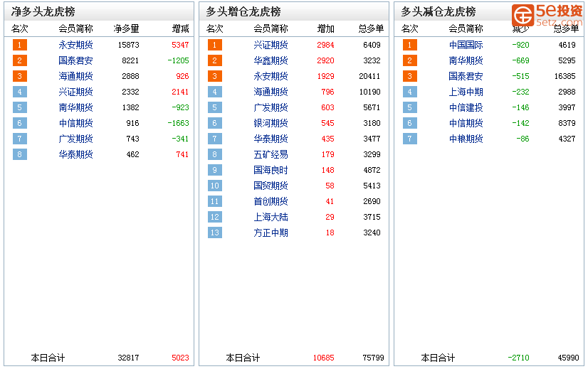Select 国泰君安 in the 多头减仓龙虎榜 table
The width and height of the screenshot is (588, 369).
(x=466, y=76)
